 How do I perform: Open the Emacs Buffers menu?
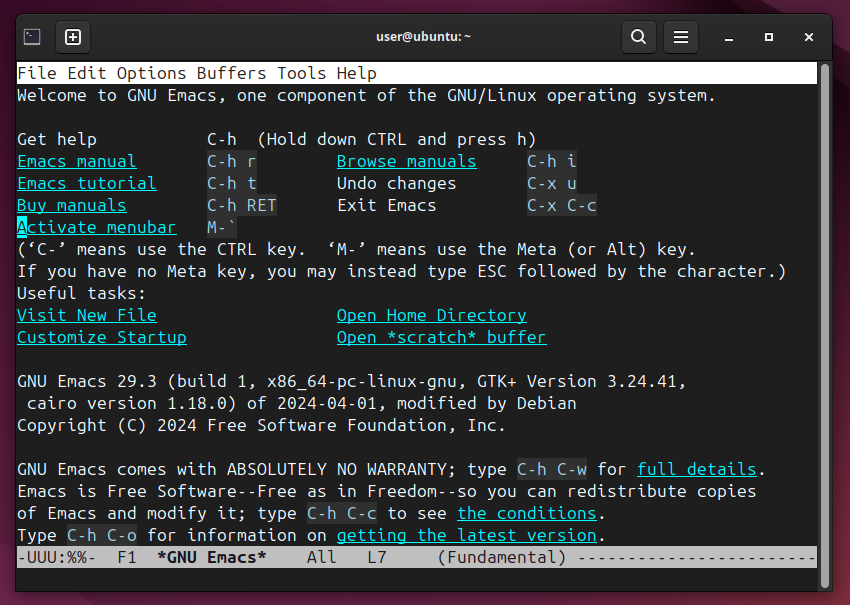point(231,73)
